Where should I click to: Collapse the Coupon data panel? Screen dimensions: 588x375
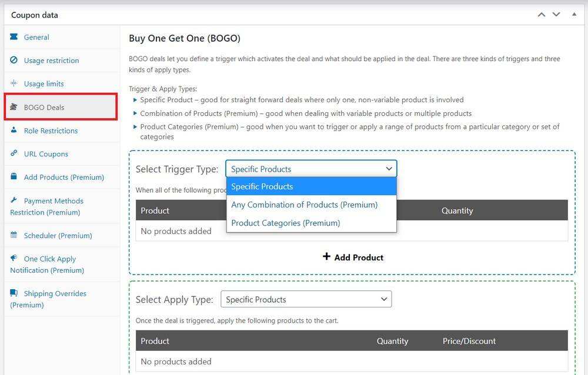(x=574, y=15)
